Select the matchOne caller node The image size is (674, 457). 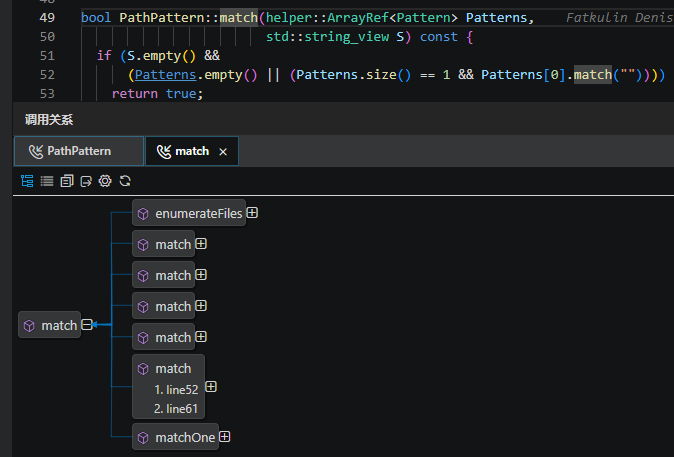tap(175, 437)
